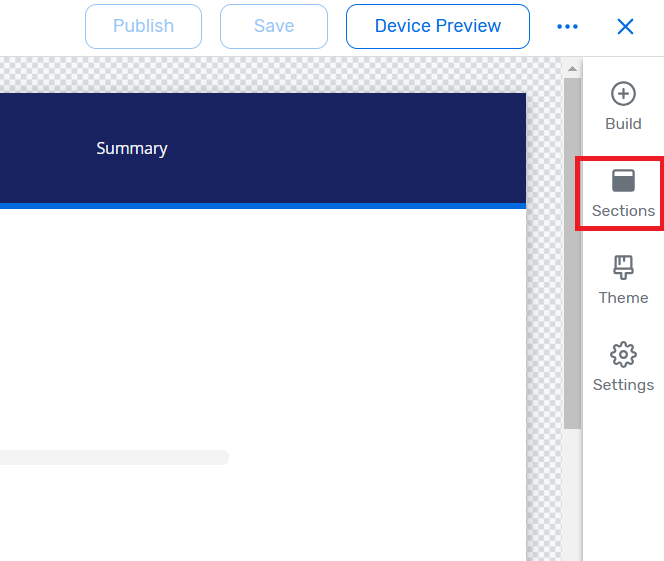Screen dimensions: 664x561
Task: Click the scrollbar up arrow
Action: (x=573, y=69)
